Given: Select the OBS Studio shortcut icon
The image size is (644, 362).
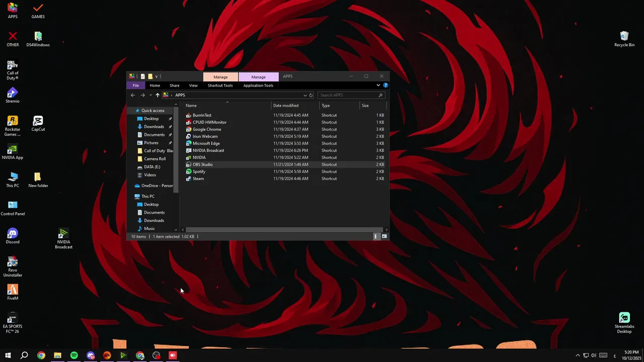Looking at the screenshot, I should [x=189, y=164].
